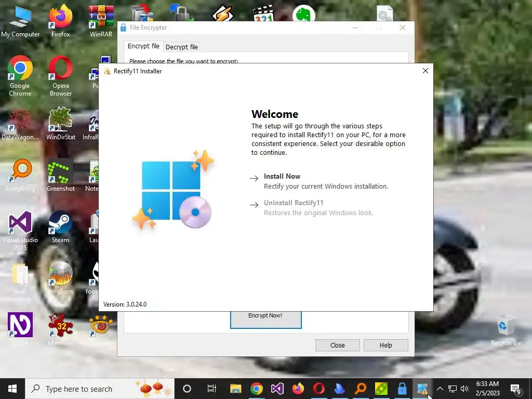Switch to Chrome on the taskbar

257,389
